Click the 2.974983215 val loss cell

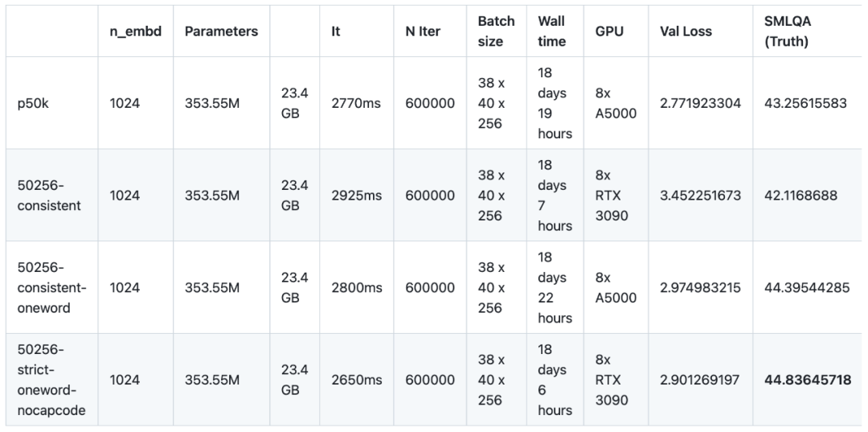tap(700, 287)
